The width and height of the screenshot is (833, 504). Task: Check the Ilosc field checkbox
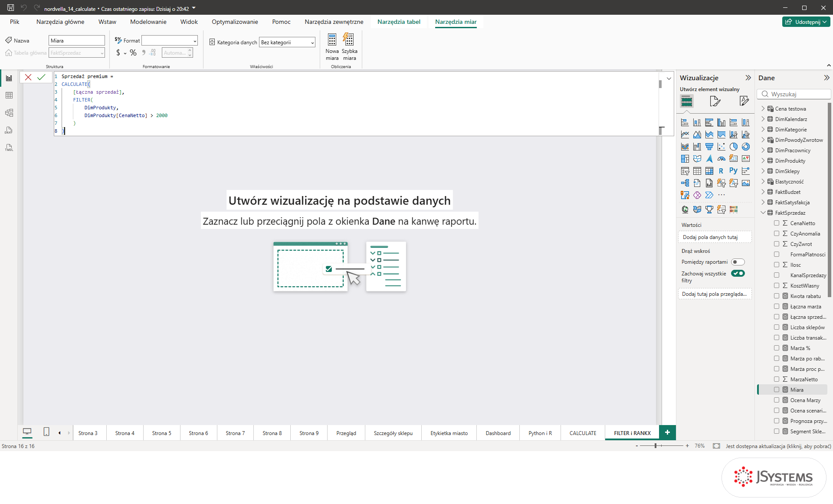(777, 265)
